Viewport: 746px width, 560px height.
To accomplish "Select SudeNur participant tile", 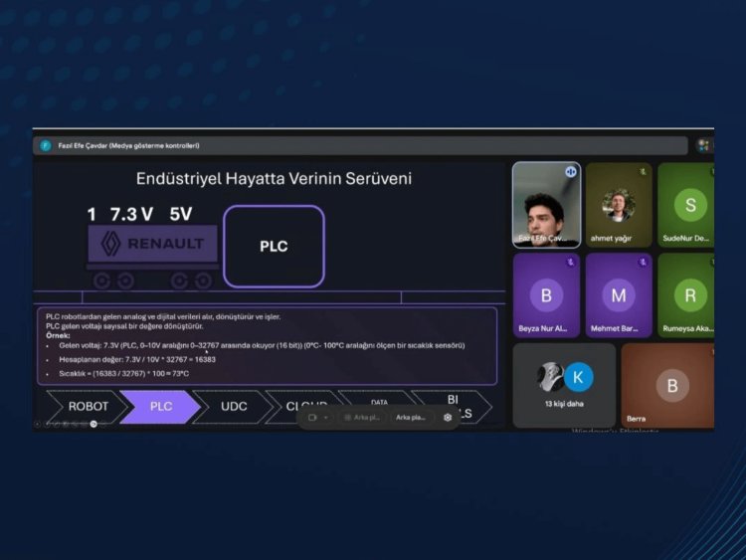I will click(x=687, y=205).
